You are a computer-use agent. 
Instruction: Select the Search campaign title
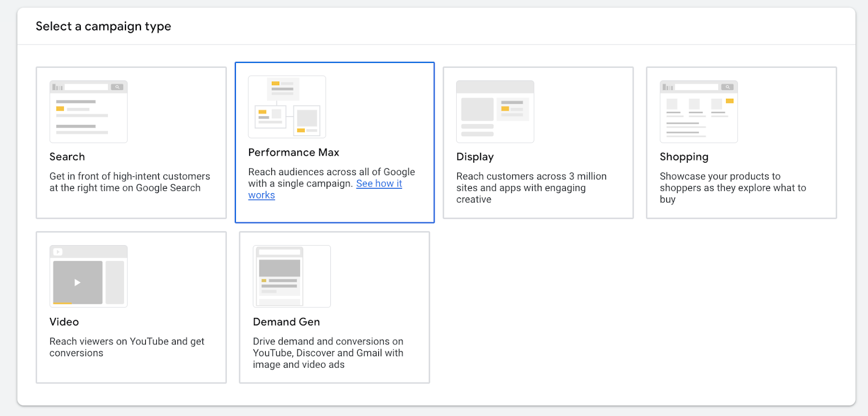tap(67, 157)
